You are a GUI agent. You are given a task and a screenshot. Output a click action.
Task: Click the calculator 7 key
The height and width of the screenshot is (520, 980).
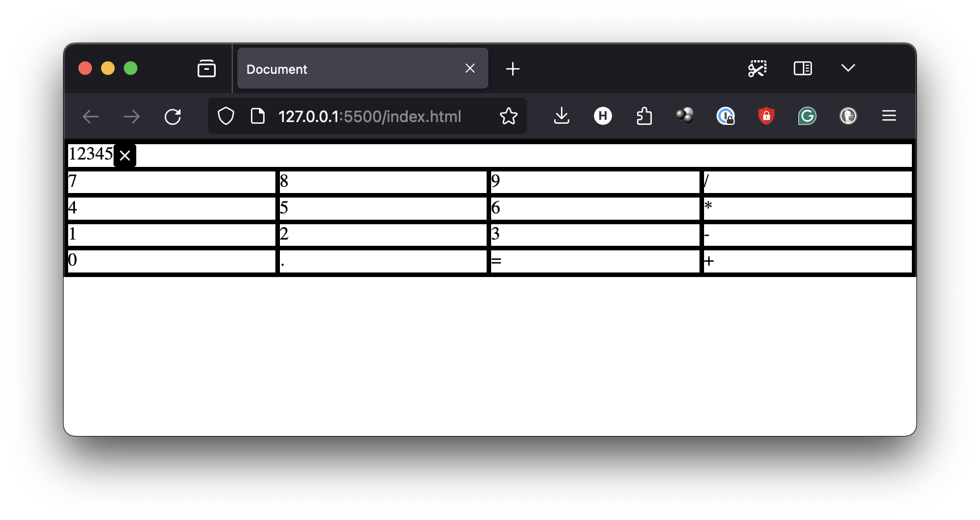171,182
